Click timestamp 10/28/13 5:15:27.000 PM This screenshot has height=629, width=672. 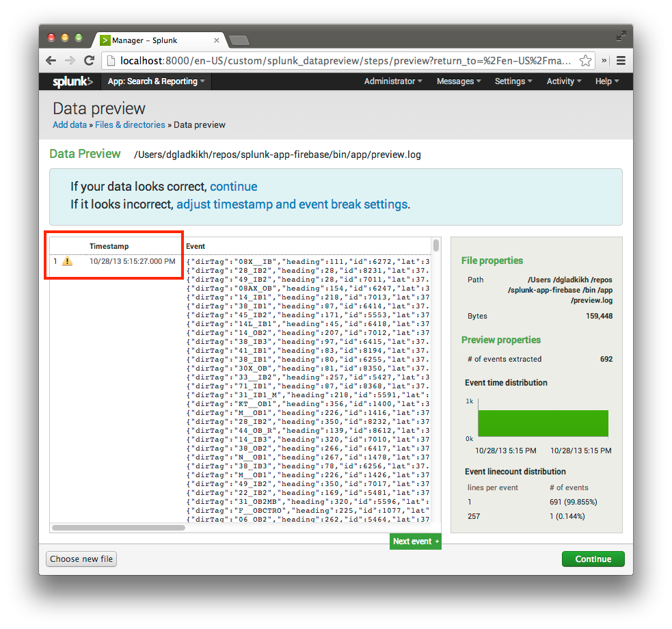(133, 261)
